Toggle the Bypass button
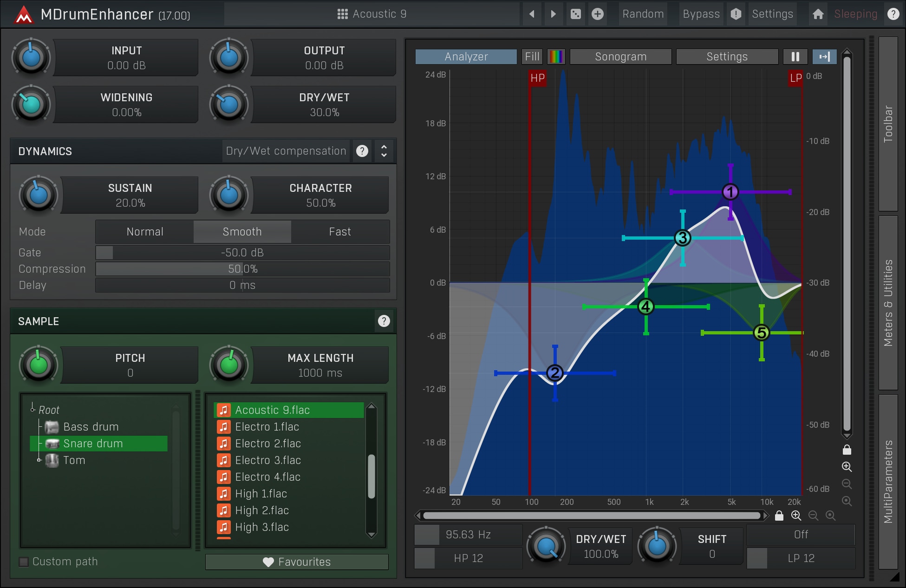 pyautogui.click(x=701, y=14)
